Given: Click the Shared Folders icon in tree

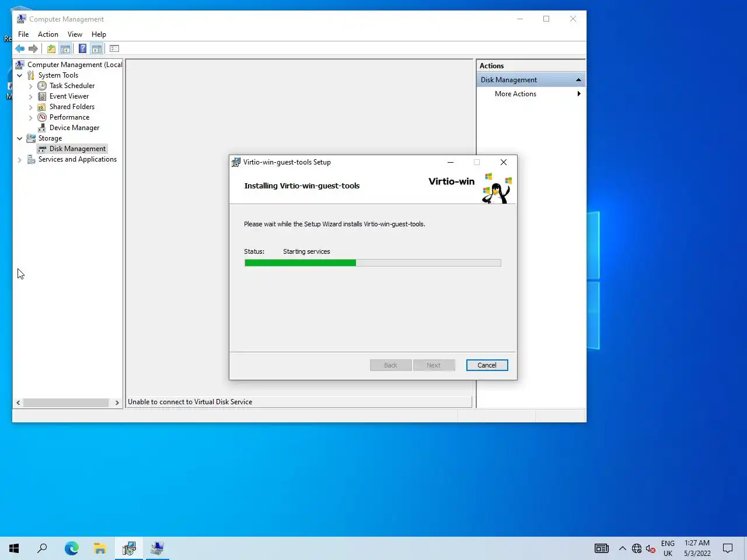Looking at the screenshot, I should [42, 107].
